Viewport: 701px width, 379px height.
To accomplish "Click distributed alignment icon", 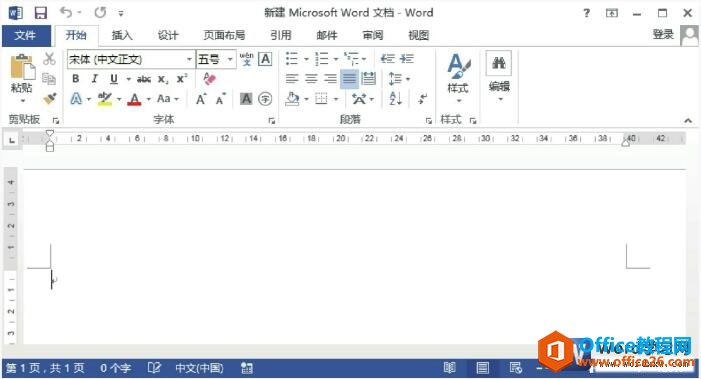I will coord(368,79).
